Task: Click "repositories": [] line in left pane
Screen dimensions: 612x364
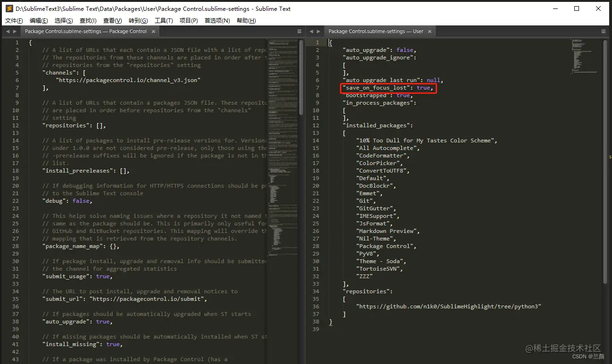Action: coord(74,125)
